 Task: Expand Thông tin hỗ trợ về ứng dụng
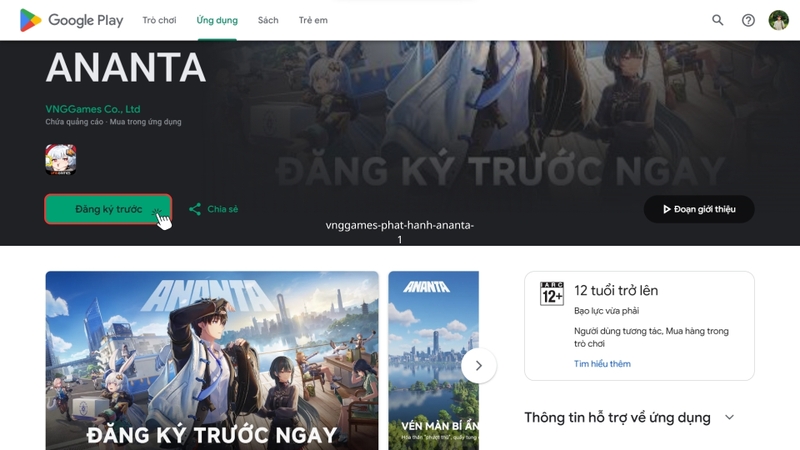(730, 417)
